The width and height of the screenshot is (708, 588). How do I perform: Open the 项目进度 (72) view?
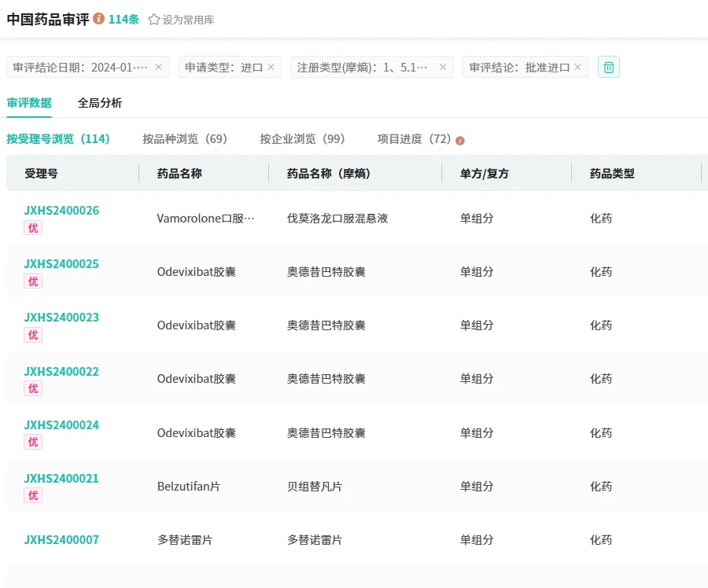tap(414, 139)
